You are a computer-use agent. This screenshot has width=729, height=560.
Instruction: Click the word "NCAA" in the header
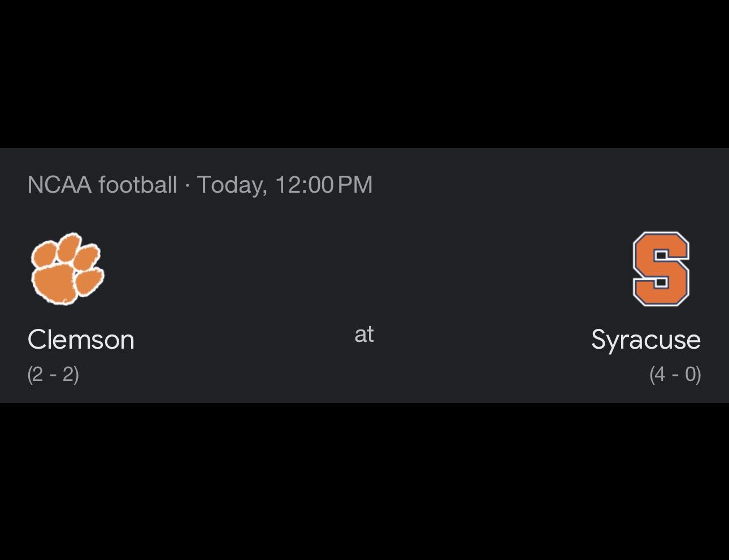pyautogui.click(x=59, y=185)
